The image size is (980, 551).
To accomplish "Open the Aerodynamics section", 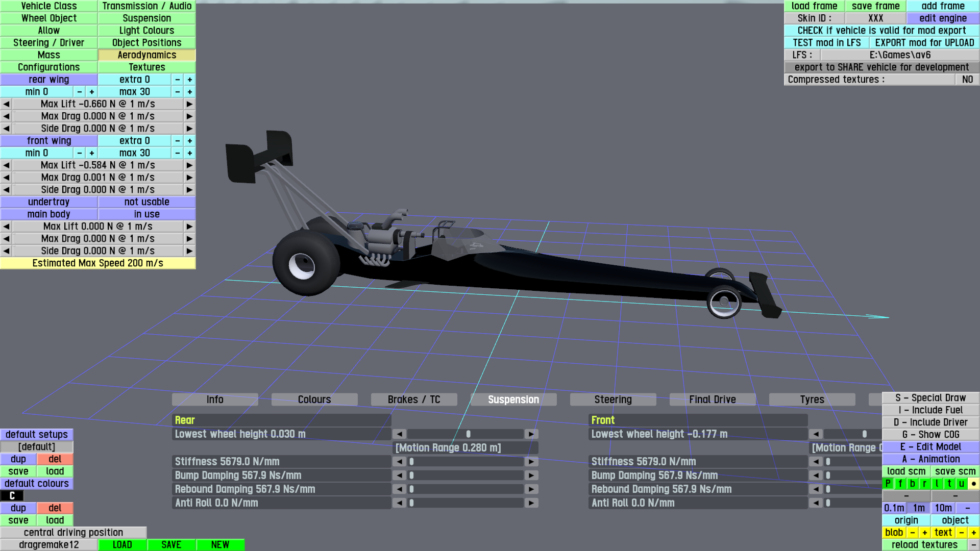I will 146,55.
